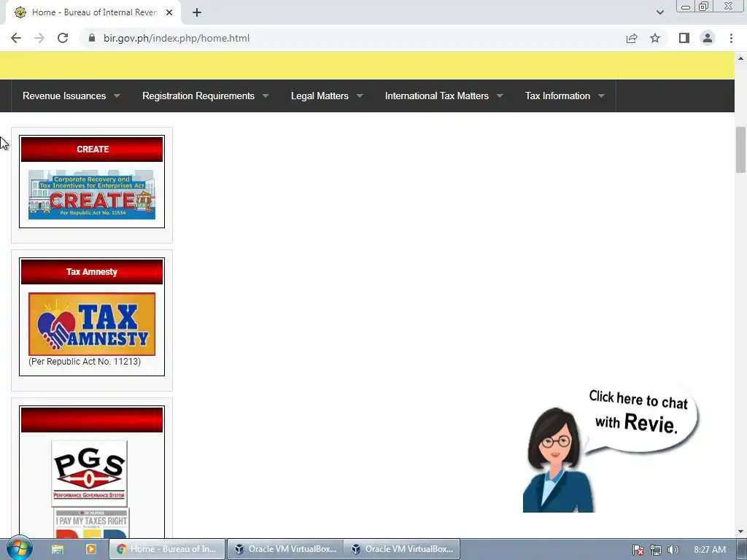Open the Revenue Issuances menu
Viewport: 747px width, 560px height.
pyautogui.click(x=64, y=96)
